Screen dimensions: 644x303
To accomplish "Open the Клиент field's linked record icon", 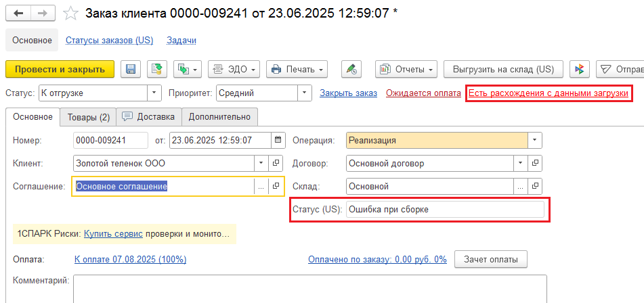I will click(276, 163).
